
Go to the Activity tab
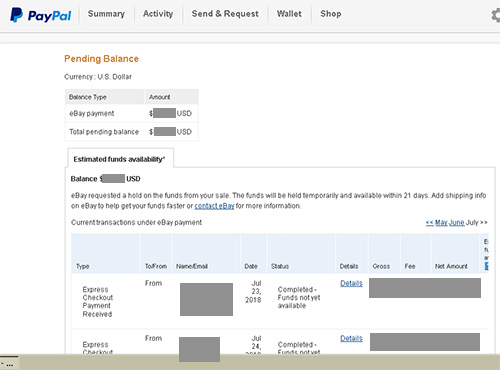click(x=158, y=14)
